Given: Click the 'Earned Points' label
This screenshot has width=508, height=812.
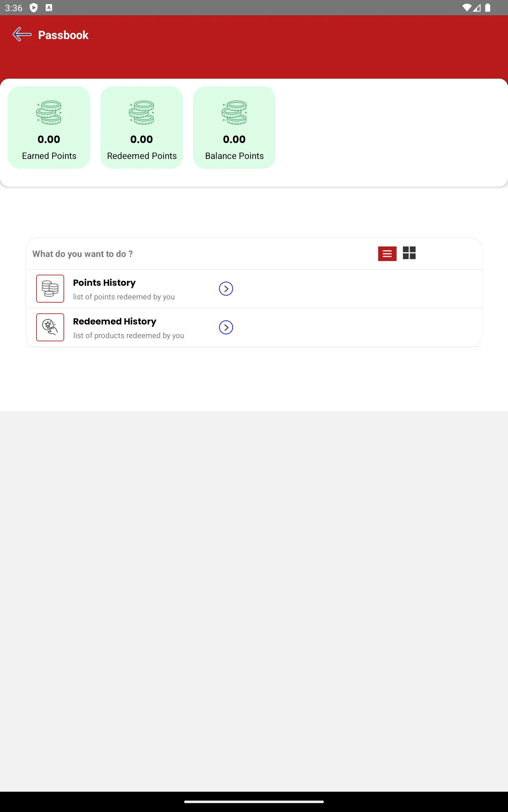Looking at the screenshot, I should pos(49,156).
